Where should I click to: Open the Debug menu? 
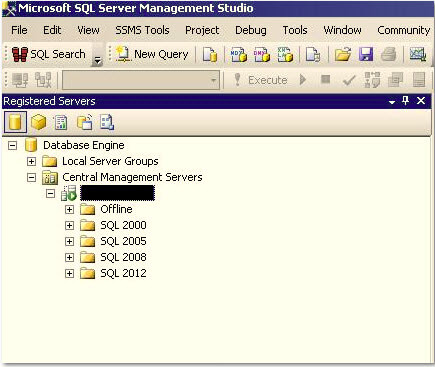[251, 30]
